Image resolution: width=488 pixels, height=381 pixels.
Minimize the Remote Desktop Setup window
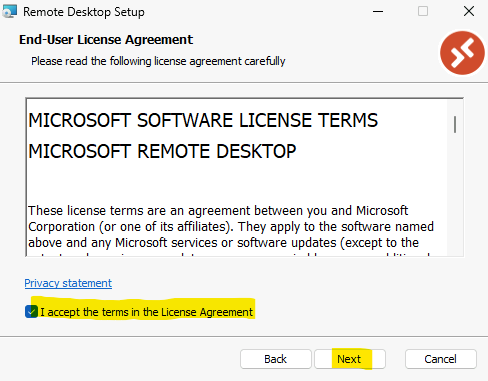[378, 11]
